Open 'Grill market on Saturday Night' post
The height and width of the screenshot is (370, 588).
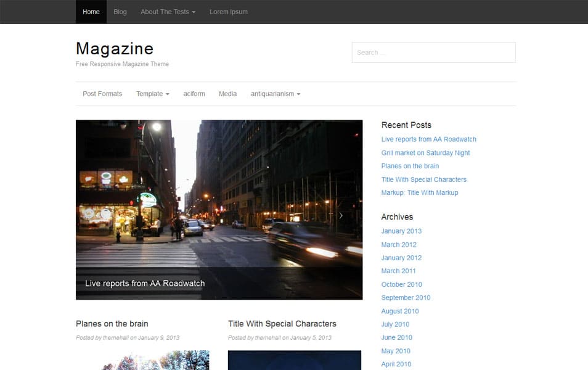pos(426,152)
